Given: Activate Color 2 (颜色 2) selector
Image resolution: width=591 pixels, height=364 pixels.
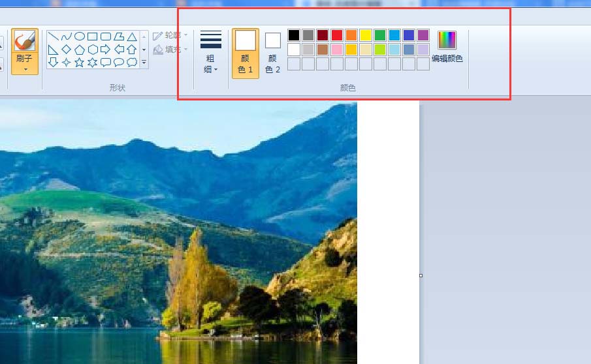Looking at the screenshot, I should coord(273,53).
